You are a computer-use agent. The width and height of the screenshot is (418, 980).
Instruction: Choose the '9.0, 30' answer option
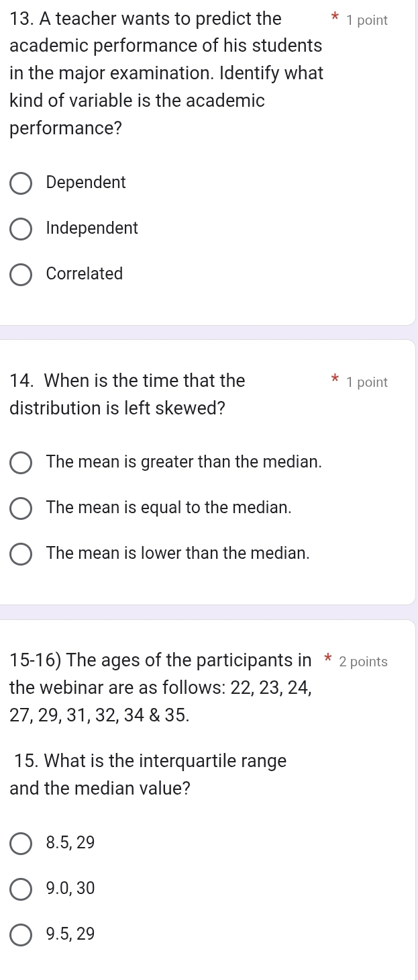(x=21, y=889)
